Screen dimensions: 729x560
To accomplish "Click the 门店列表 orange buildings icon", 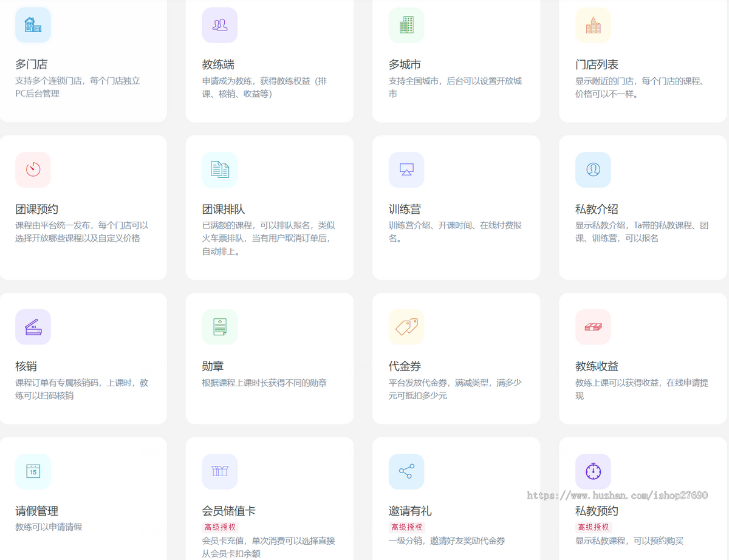I will coord(593,25).
